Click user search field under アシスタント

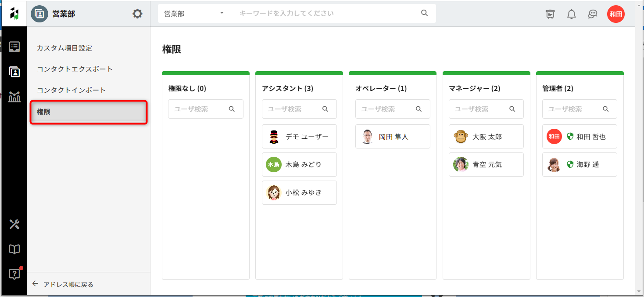(x=292, y=109)
